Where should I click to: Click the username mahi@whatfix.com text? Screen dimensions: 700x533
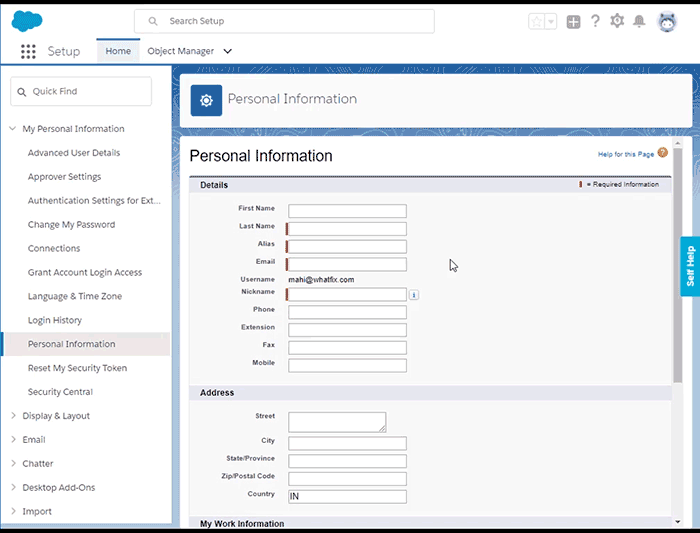point(321,280)
